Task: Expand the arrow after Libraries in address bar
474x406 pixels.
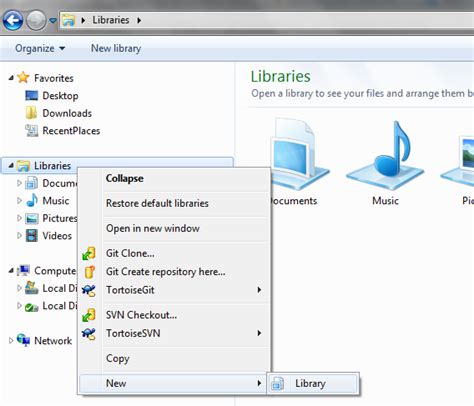Action: point(139,20)
